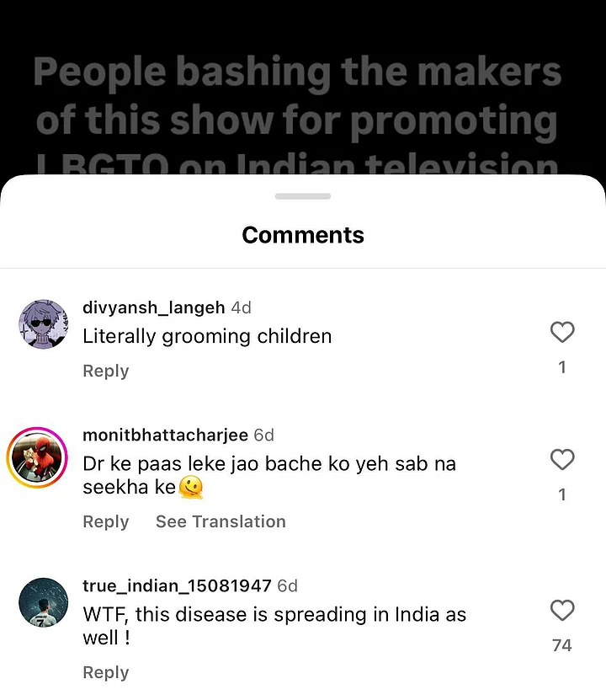Tap the Comments header title
This screenshot has width=606, height=700.
click(x=303, y=235)
